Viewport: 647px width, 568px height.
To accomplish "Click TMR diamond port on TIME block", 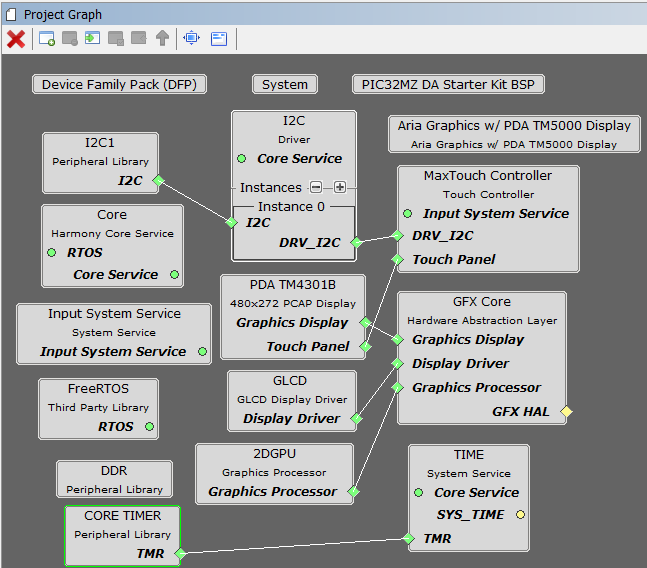I will (409, 538).
